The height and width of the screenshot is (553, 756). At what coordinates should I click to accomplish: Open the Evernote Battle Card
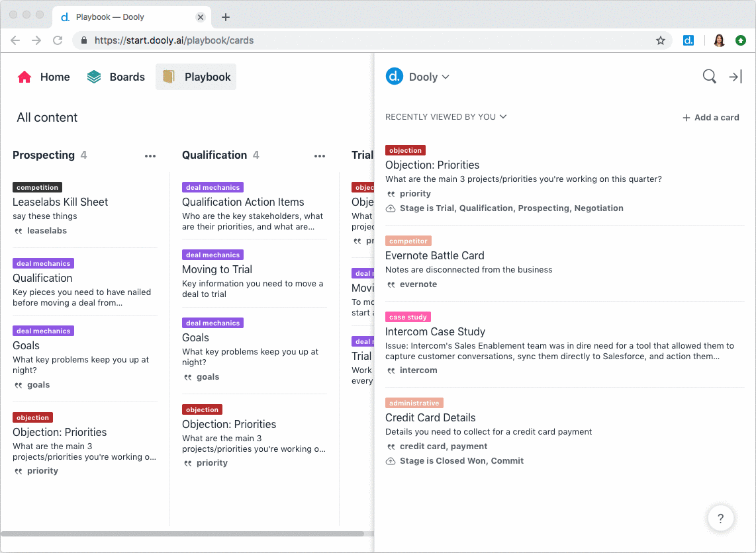[x=434, y=255]
